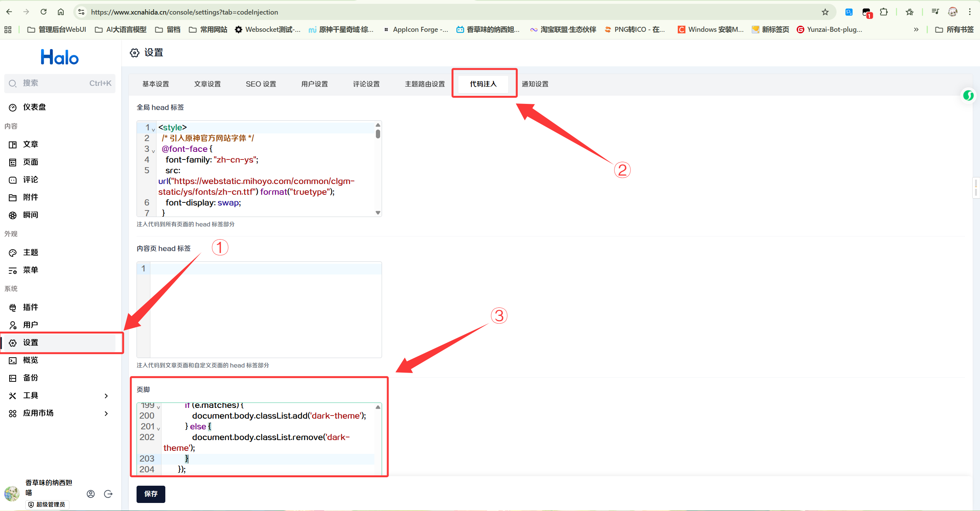Switch to 通知设置 tab
This screenshot has height=511, width=980.
click(535, 84)
